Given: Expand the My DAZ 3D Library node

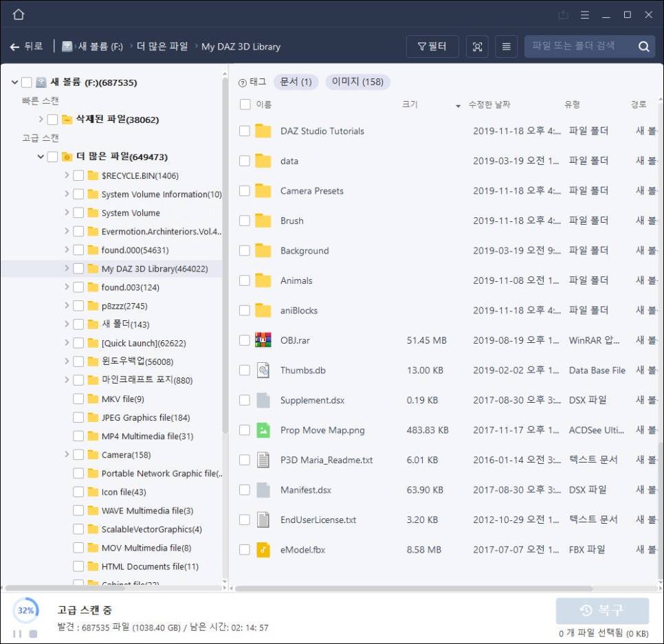Looking at the screenshot, I should (67, 269).
